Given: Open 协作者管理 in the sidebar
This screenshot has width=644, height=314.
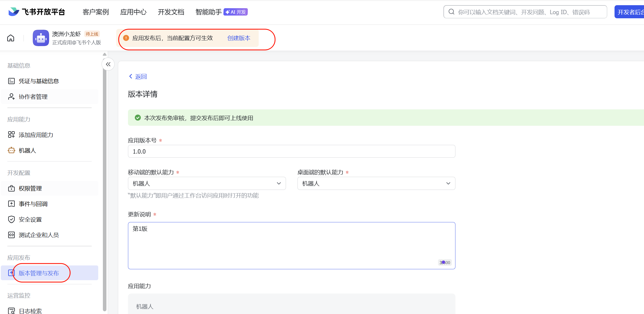Looking at the screenshot, I should point(33,97).
